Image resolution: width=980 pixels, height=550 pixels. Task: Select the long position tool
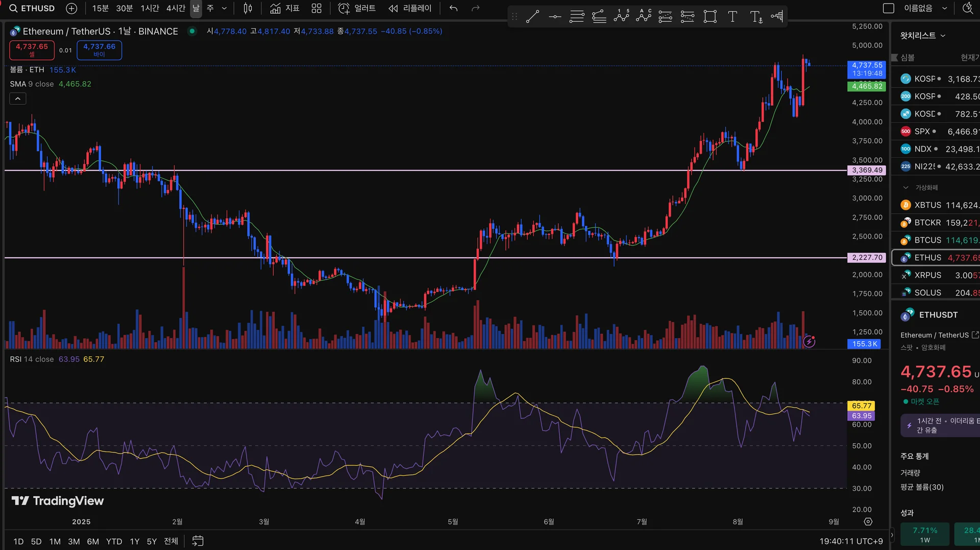(x=666, y=17)
